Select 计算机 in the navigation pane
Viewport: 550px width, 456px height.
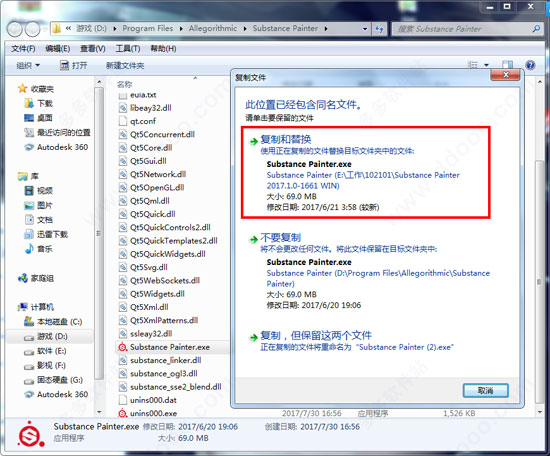[36, 307]
